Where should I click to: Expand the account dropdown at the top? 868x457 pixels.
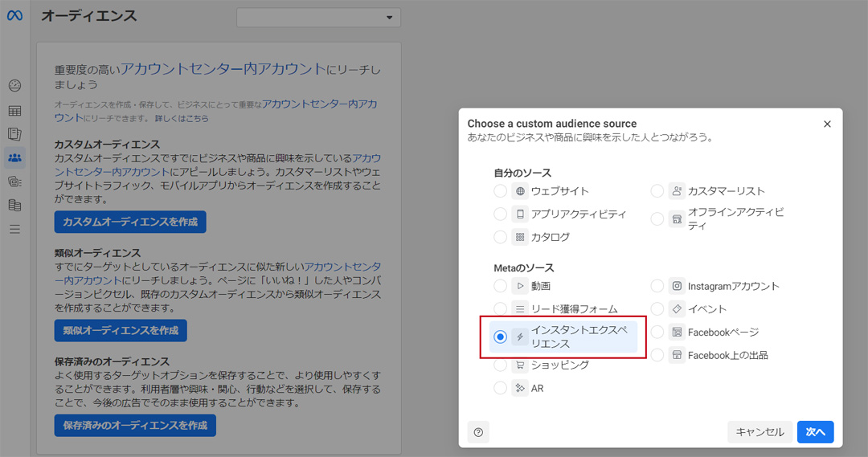[x=318, y=18]
